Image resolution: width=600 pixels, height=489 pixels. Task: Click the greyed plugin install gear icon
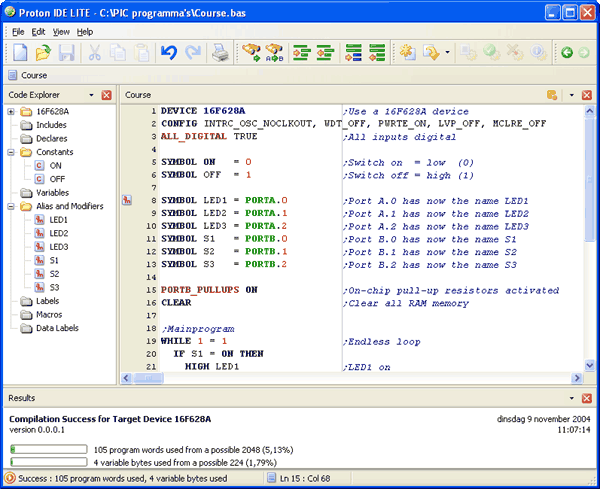tap(468, 52)
